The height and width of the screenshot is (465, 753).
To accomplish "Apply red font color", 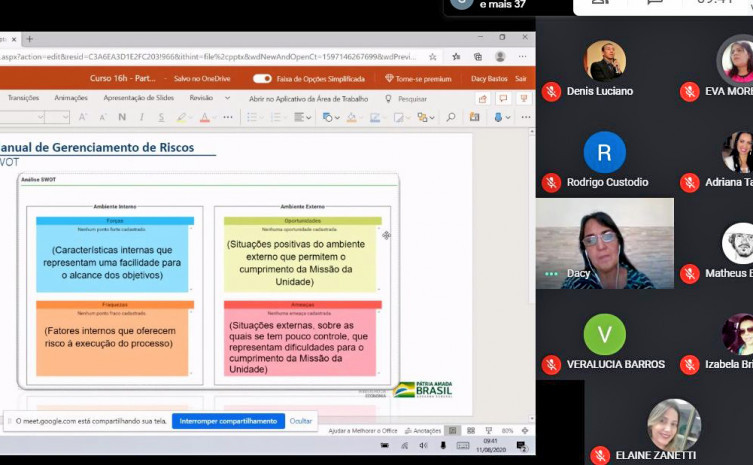I will coord(205,118).
